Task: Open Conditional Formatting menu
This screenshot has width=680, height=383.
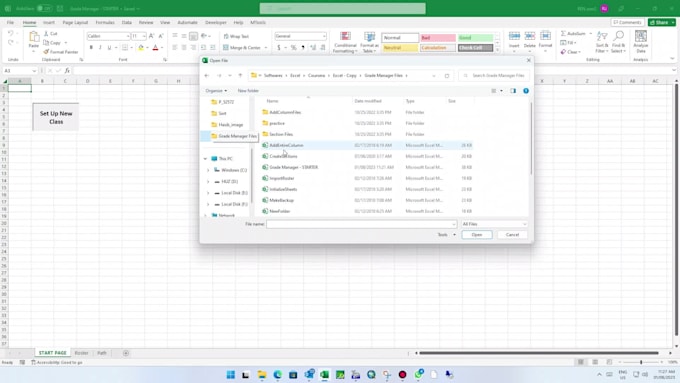Action: [x=345, y=43]
